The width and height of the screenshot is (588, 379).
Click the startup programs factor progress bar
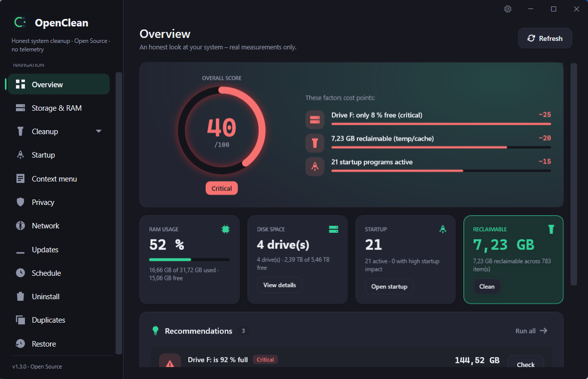pyautogui.click(x=441, y=171)
